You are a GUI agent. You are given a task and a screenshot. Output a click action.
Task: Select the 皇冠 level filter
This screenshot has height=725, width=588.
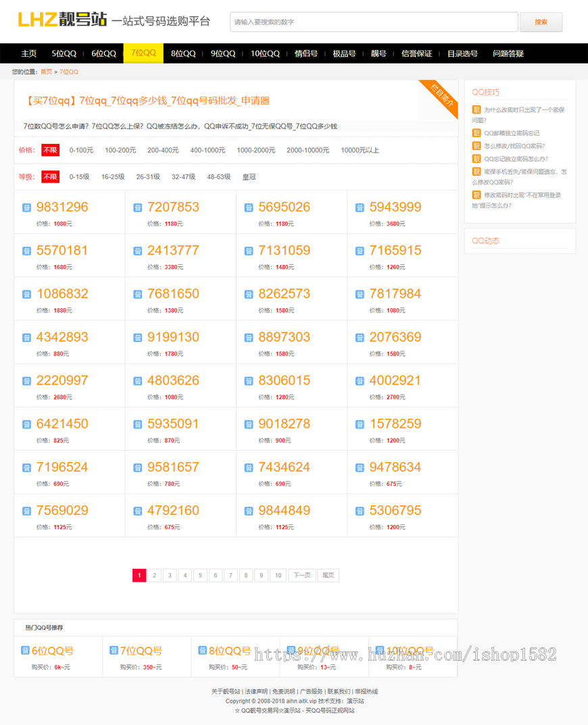[249, 177]
